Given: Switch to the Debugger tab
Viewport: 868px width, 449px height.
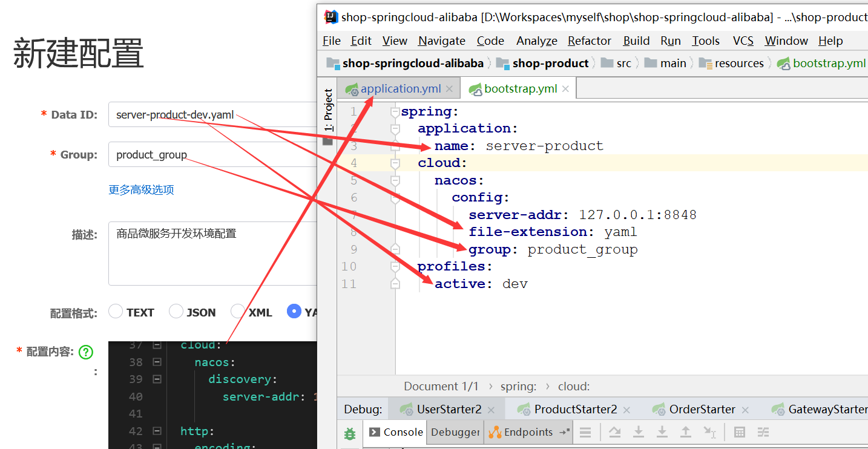Looking at the screenshot, I should coord(455,432).
